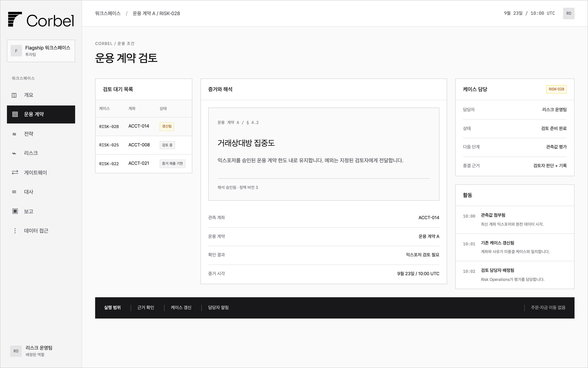The width and height of the screenshot is (588, 368).
Task: Select the 운용 계약 sidebar icon
Action: pos(15,114)
